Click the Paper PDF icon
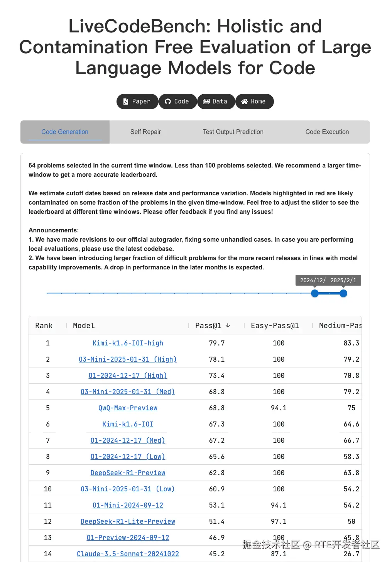Viewport: 392px width, 562px height. coord(126,102)
